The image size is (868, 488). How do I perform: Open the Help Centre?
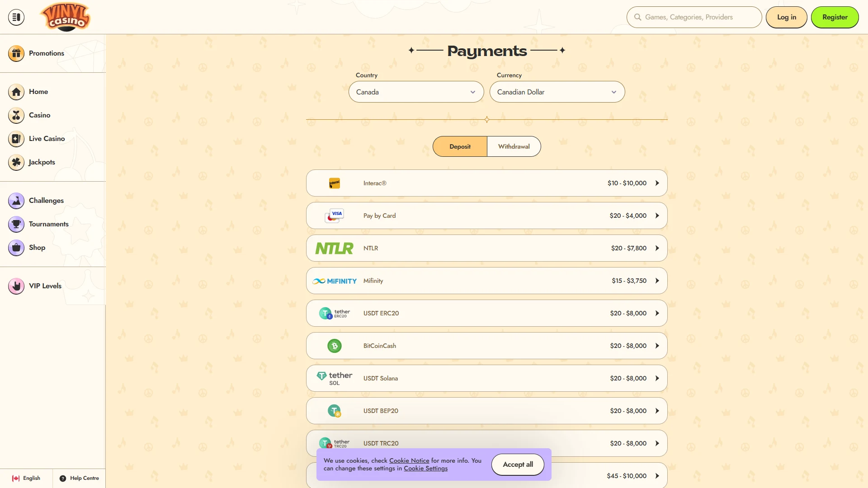pos(79,478)
